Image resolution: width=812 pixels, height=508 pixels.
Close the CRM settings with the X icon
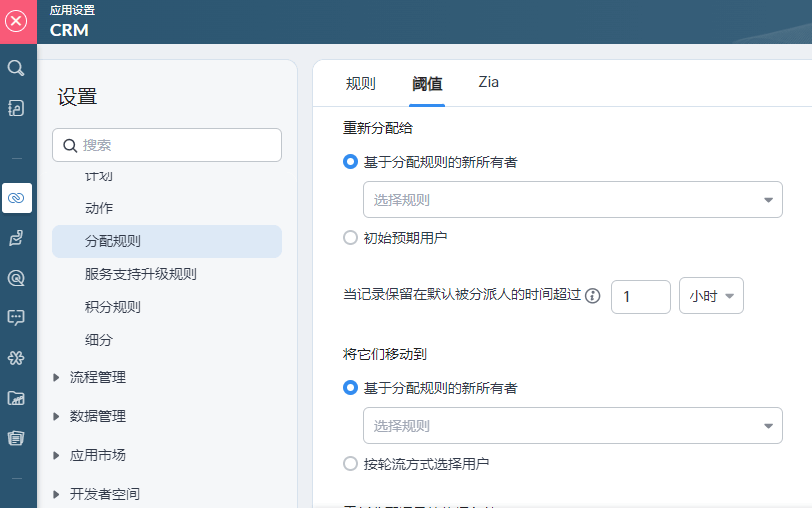pyautogui.click(x=17, y=21)
